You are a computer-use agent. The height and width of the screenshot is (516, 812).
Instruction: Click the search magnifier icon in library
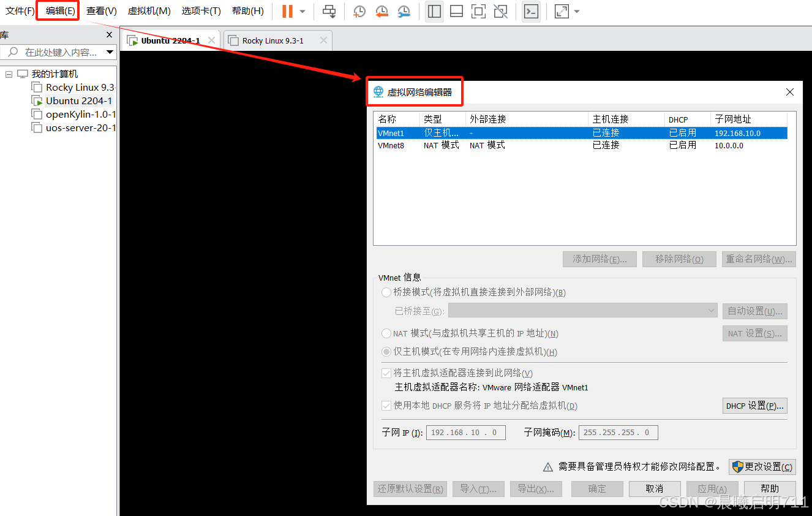pos(13,52)
